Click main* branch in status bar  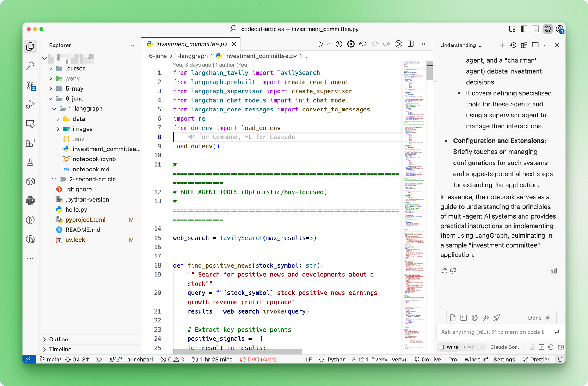click(x=51, y=360)
